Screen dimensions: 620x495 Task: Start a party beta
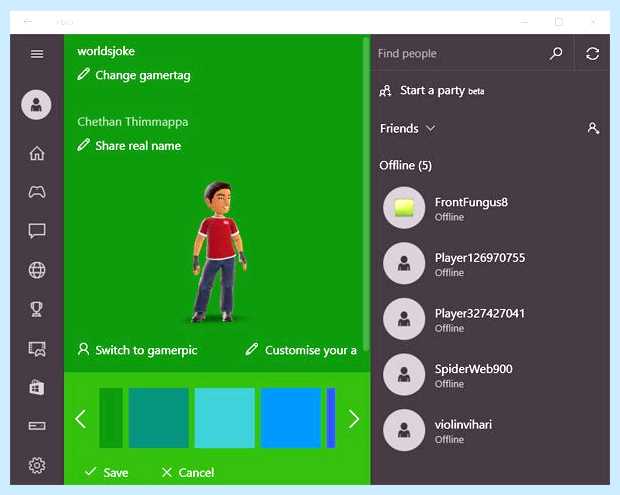click(x=442, y=91)
